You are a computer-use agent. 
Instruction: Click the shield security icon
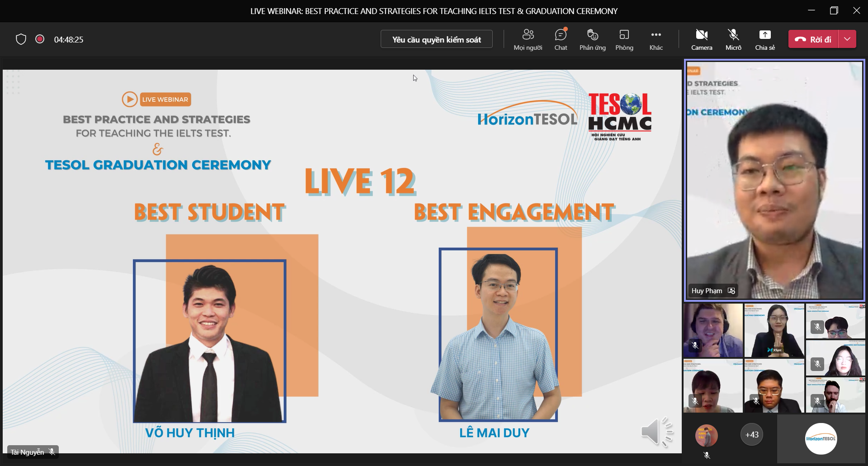point(21,39)
